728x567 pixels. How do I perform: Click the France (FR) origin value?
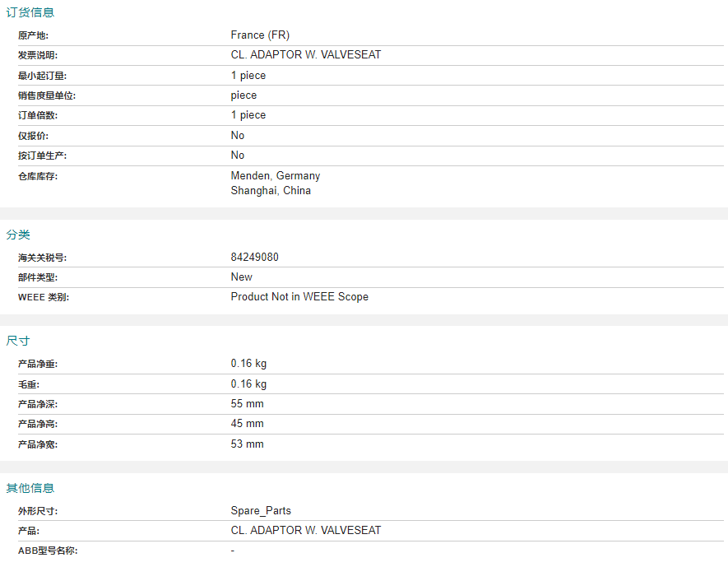pos(260,35)
